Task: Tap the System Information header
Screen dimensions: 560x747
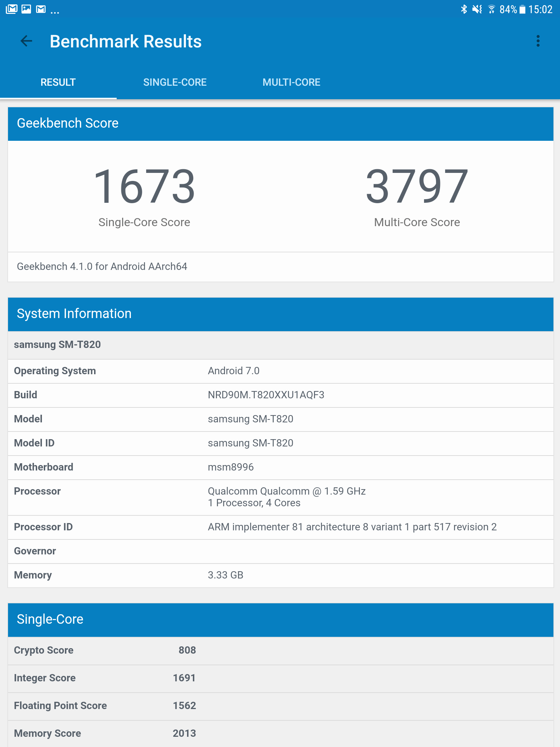Action: pyautogui.click(x=281, y=314)
